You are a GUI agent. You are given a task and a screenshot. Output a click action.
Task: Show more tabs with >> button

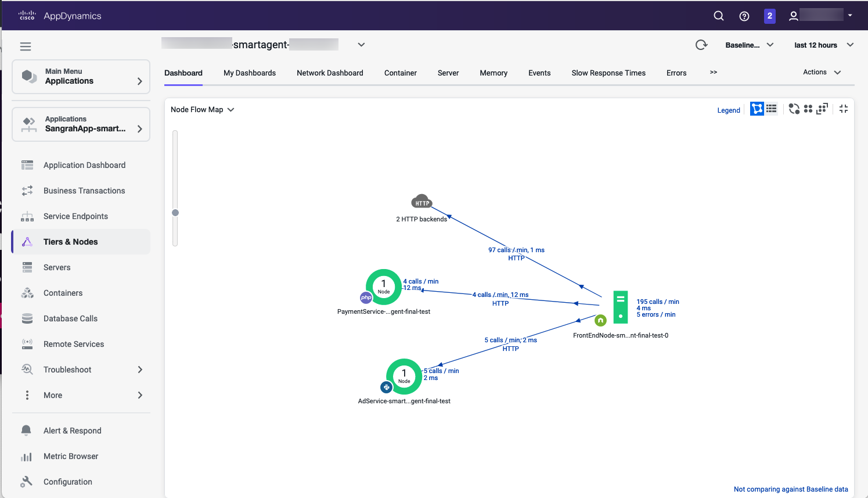(714, 72)
